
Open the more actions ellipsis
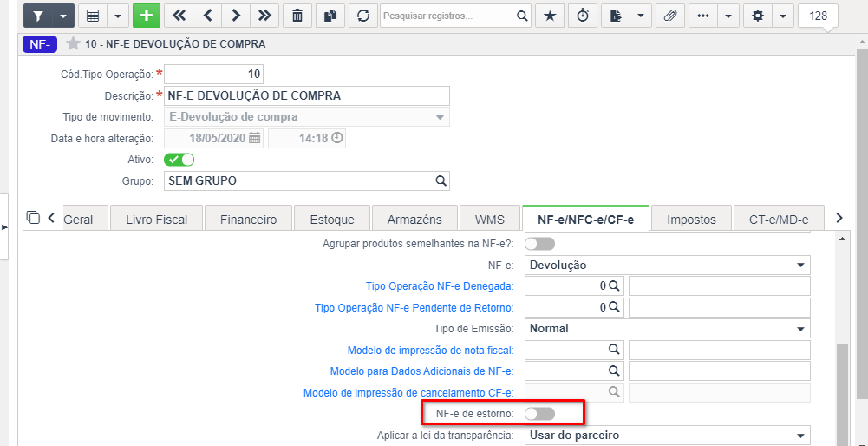(x=703, y=16)
